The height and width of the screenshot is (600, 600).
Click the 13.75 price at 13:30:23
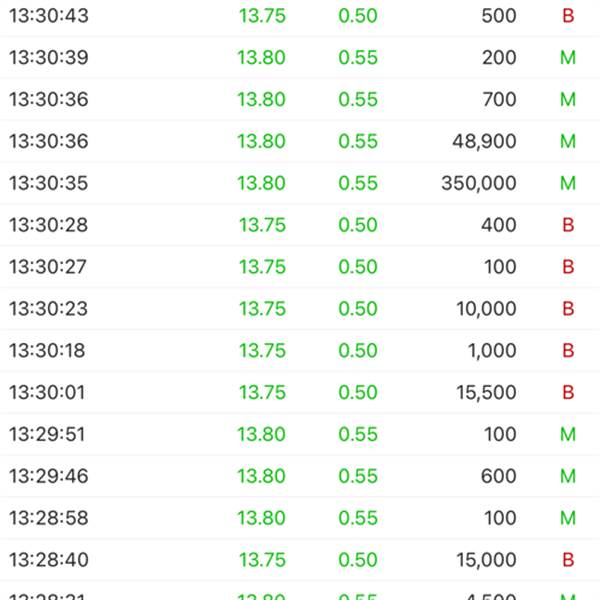point(262,309)
